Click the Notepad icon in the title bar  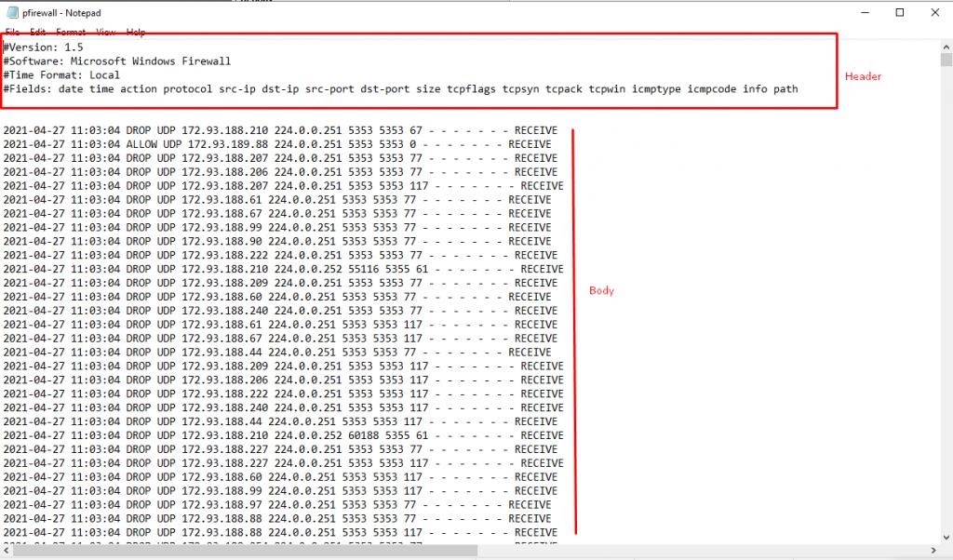click(12, 13)
